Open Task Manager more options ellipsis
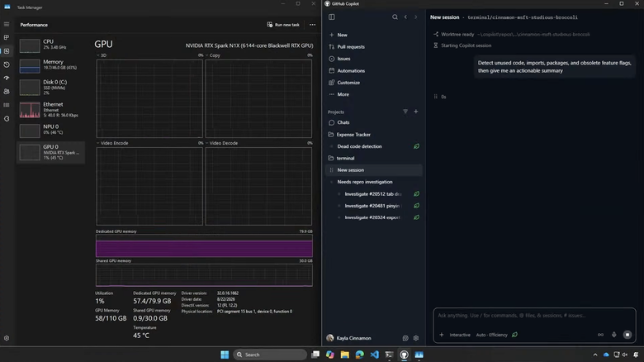The width and height of the screenshot is (644, 362). 313,25
